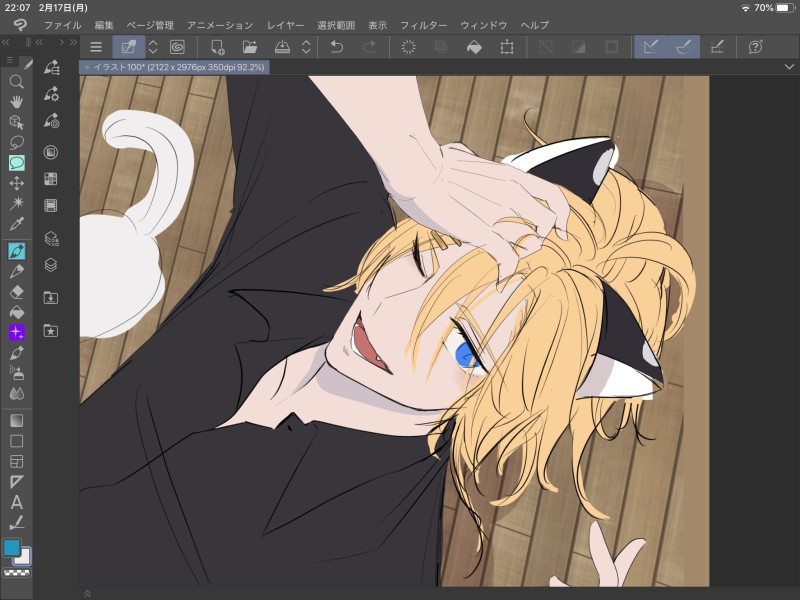Select the purple Decoration sparkle tool

(x=16, y=333)
